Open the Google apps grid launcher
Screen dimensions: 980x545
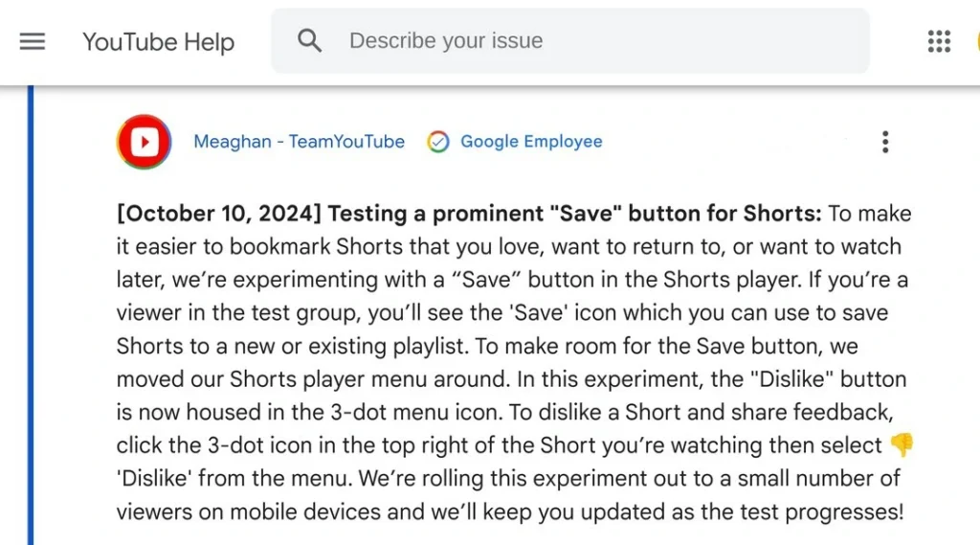[939, 41]
